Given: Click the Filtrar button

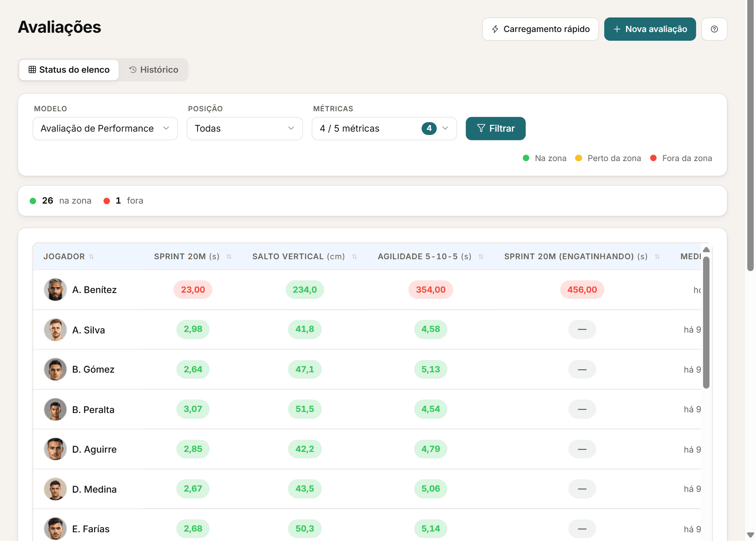Looking at the screenshot, I should [x=495, y=128].
